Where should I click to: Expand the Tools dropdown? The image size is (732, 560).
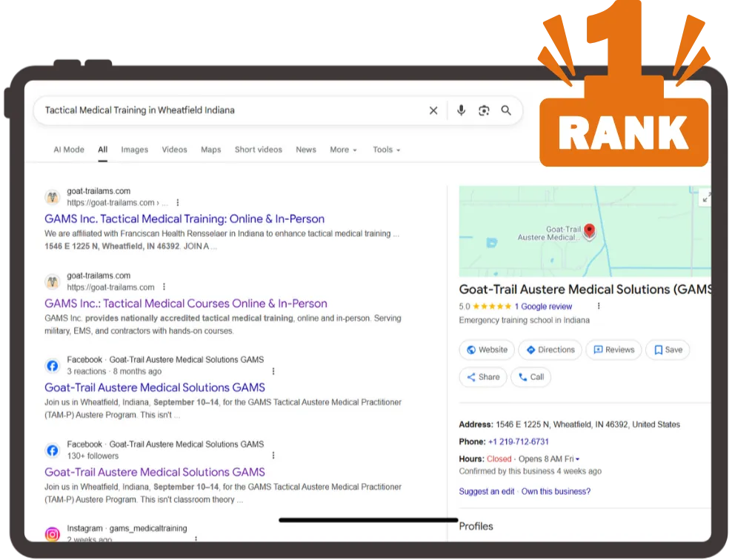tap(387, 150)
